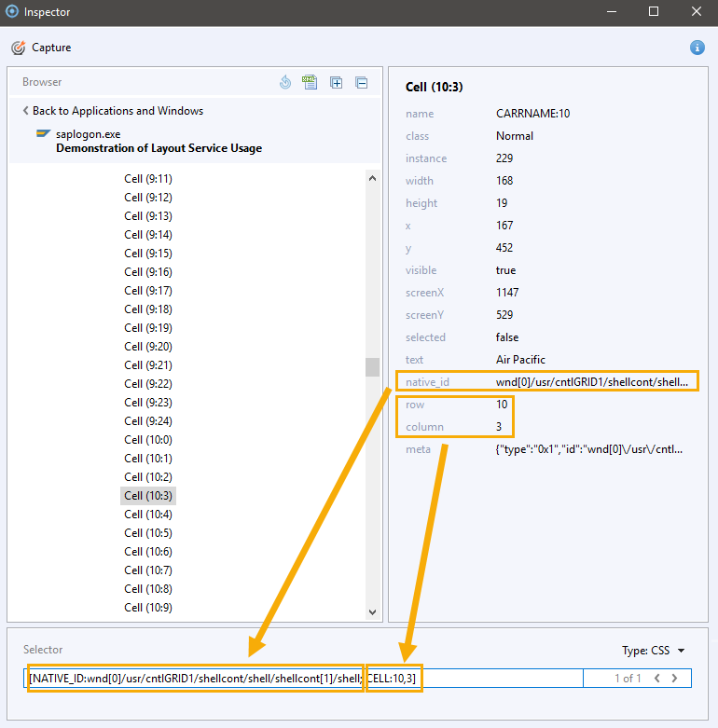
Task: Export the tree as XML
Action: tap(310, 82)
